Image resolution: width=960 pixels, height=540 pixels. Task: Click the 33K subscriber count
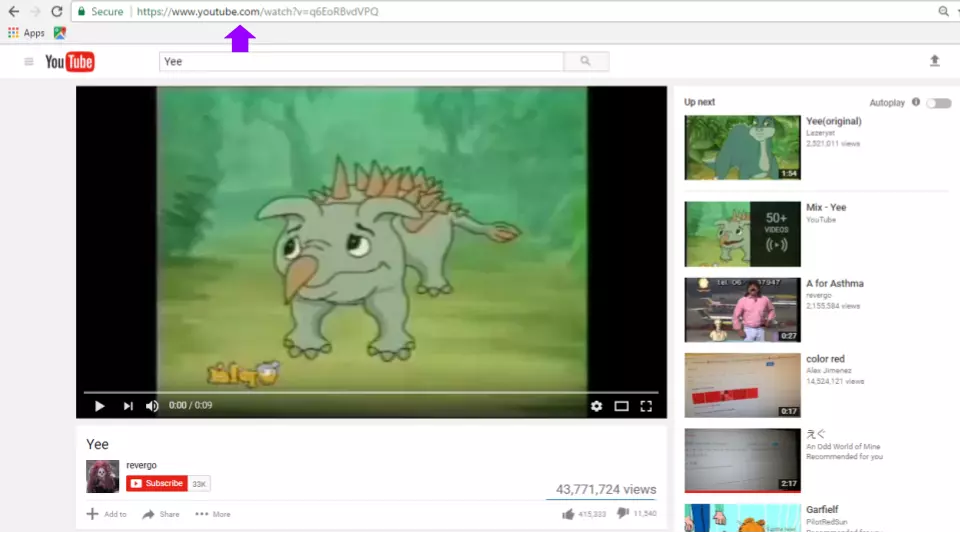pyautogui.click(x=199, y=484)
